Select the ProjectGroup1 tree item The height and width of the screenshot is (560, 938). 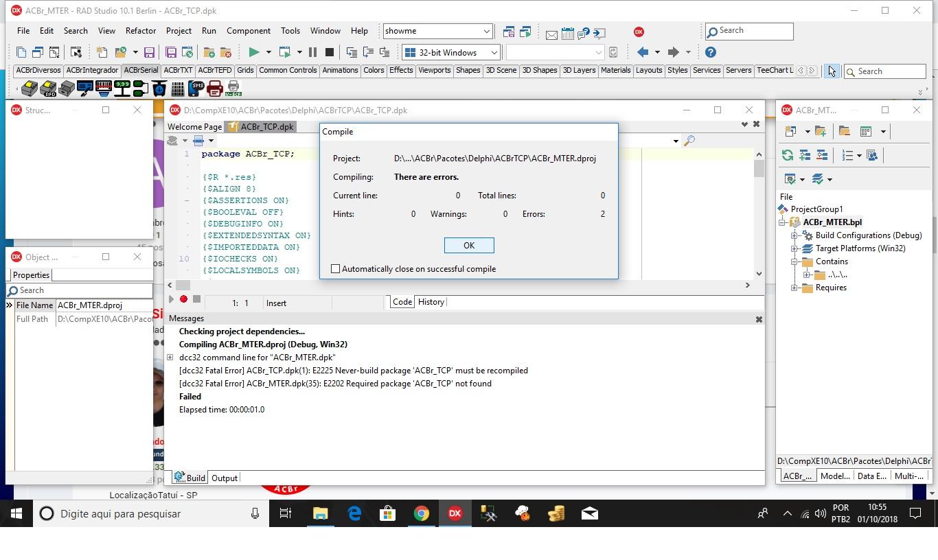click(x=816, y=209)
